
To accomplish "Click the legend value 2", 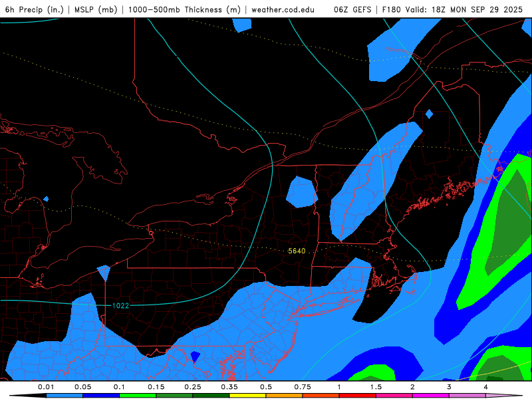I will [x=412, y=387].
